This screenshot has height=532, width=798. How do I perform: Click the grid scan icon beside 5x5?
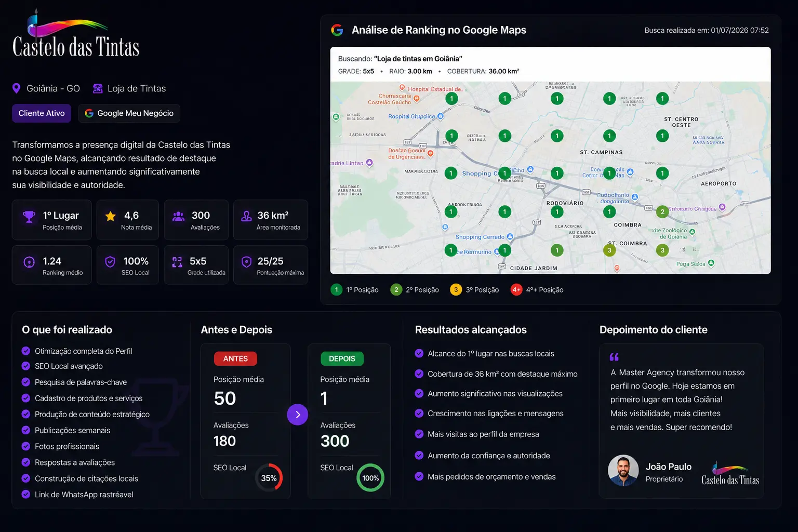click(x=177, y=262)
